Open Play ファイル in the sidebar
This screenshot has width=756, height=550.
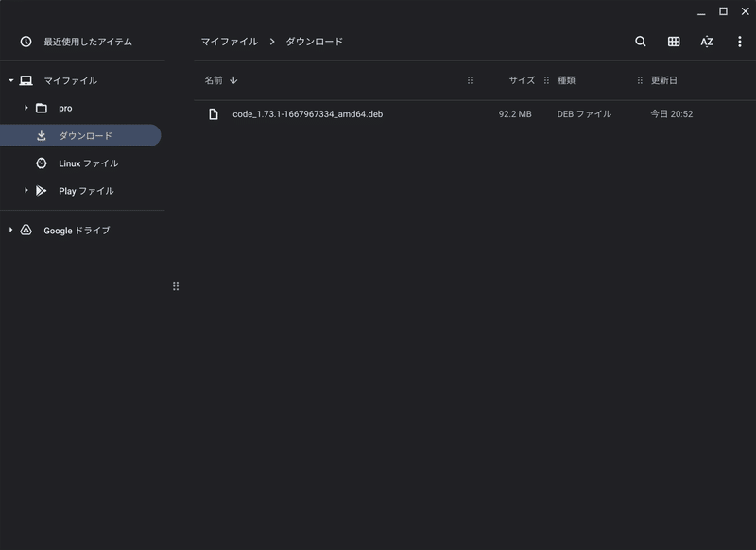click(x=86, y=191)
